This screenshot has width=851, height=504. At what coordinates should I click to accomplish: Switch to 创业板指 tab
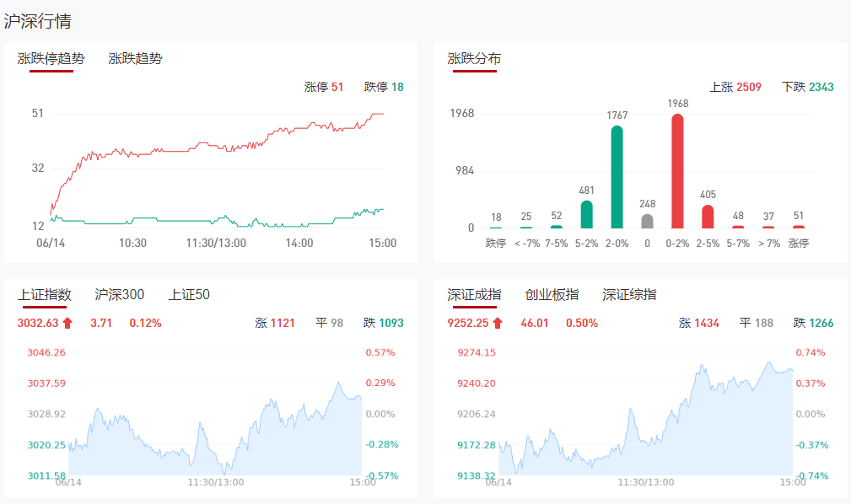tap(552, 295)
